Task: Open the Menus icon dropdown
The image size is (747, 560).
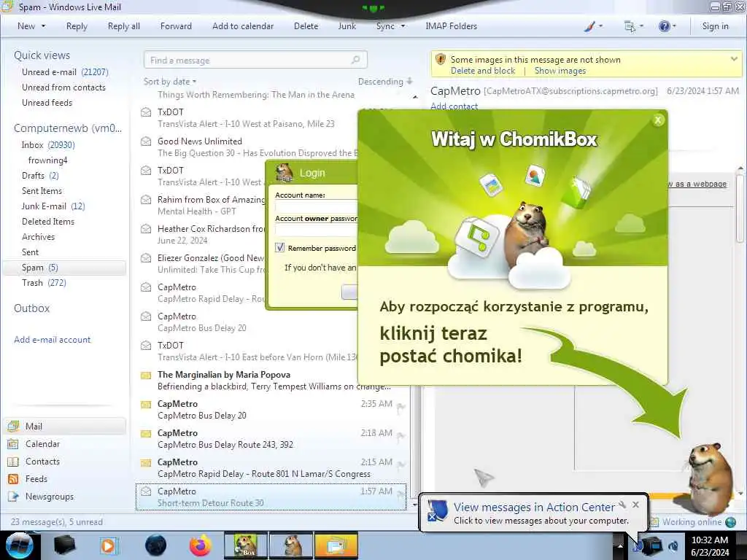Action: [633, 26]
